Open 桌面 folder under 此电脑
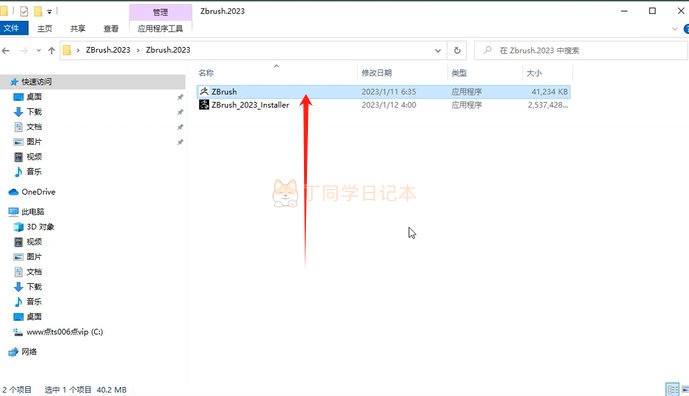The height and width of the screenshot is (396, 689). (x=34, y=316)
